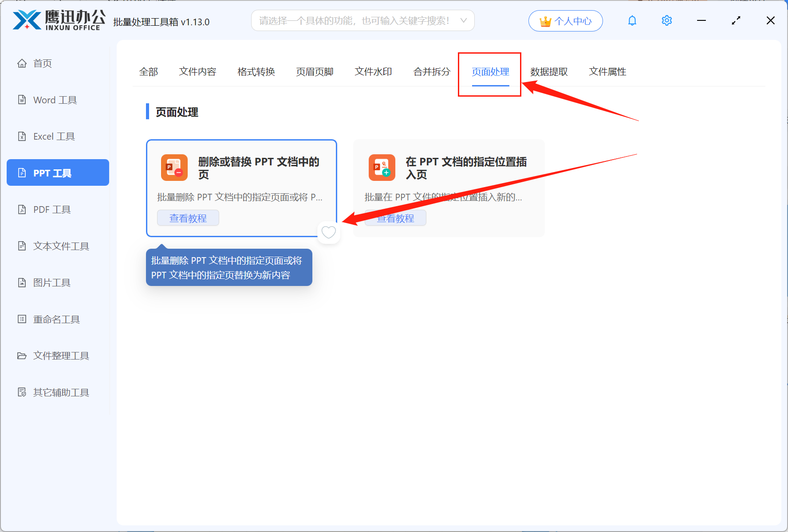Click the notification bell icon
The width and height of the screenshot is (788, 532).
632,20
